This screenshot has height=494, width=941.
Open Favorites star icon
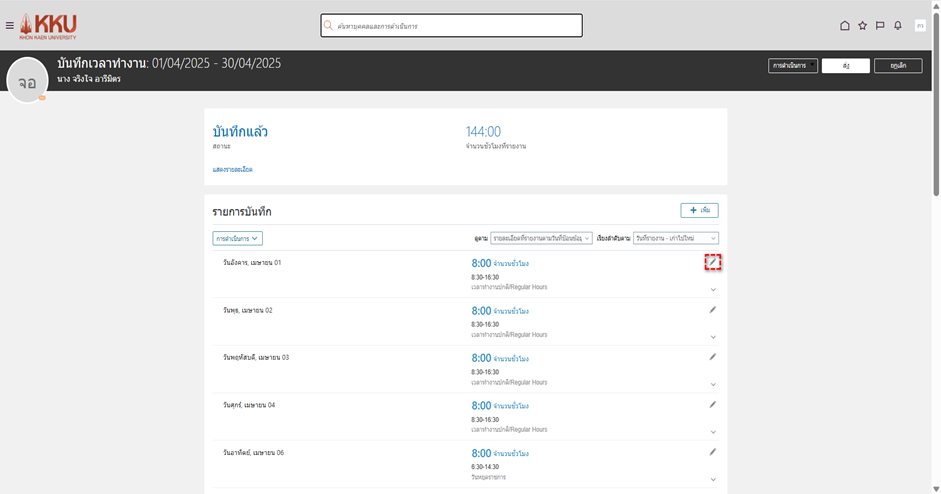pos(863,26)
